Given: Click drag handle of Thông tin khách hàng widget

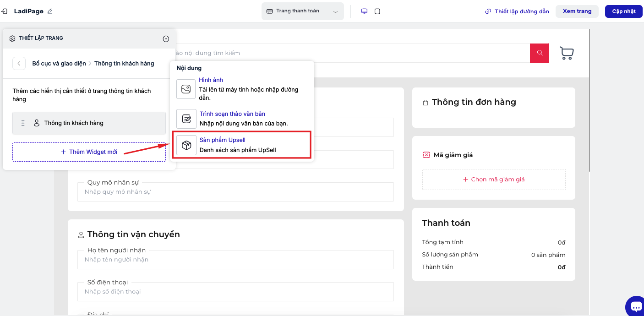Looking at the screenshot, I should (23, 123).
